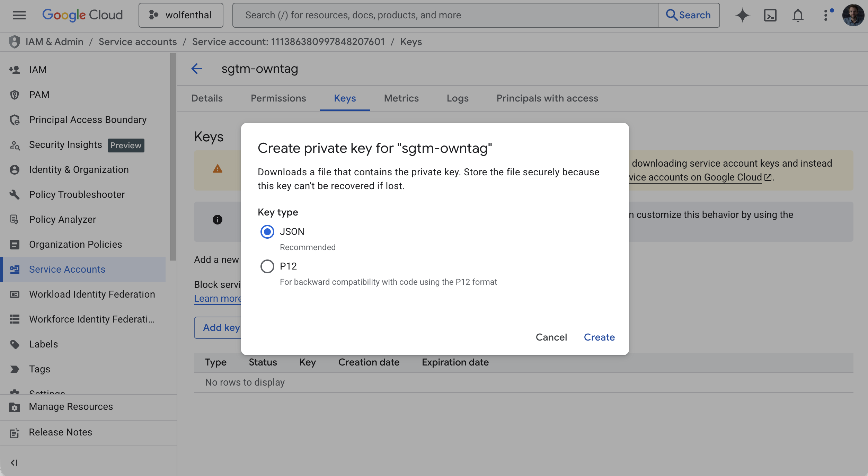The image size is (868, 476).
Task: Click the sidebar vertical scrollbar
Action: point(173,156)
